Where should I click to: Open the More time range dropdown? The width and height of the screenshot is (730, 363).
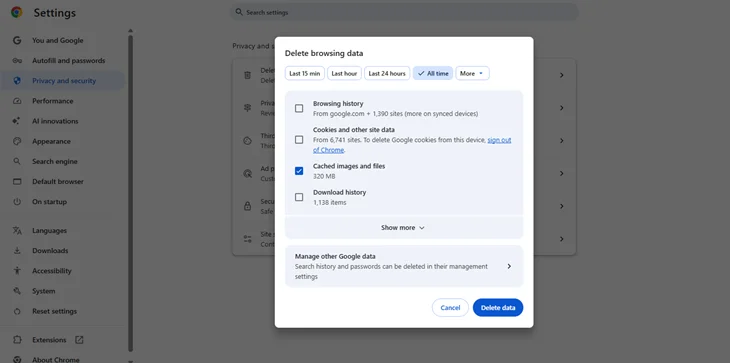click(x=472, y=74)
